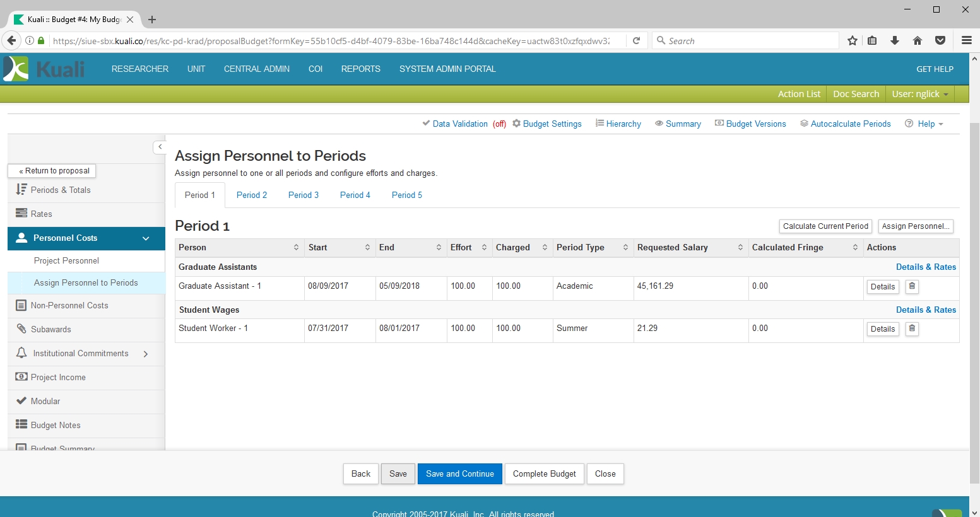Click the browser reload icon
The width and height of the screenshot is (980, 517).
pyautogui.click(x=637, y=41)
